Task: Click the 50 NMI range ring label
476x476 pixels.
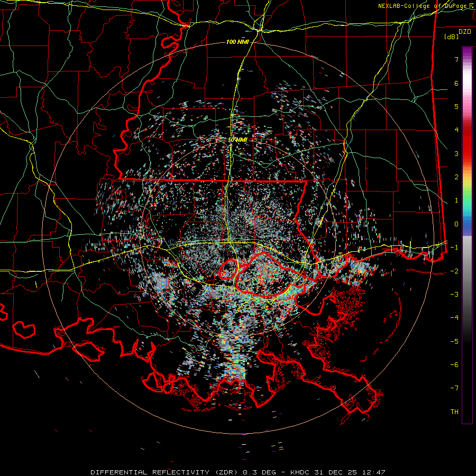Action: click(237, 140)
